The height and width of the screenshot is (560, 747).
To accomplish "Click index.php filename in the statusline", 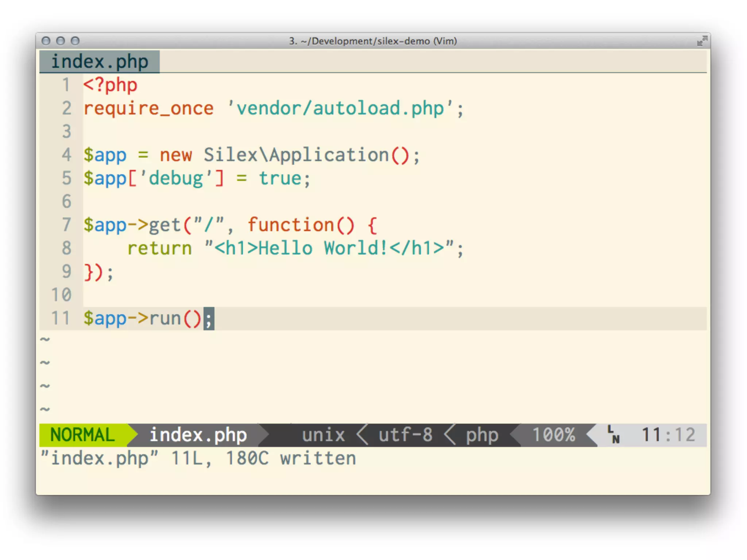I will click(198, 435).
